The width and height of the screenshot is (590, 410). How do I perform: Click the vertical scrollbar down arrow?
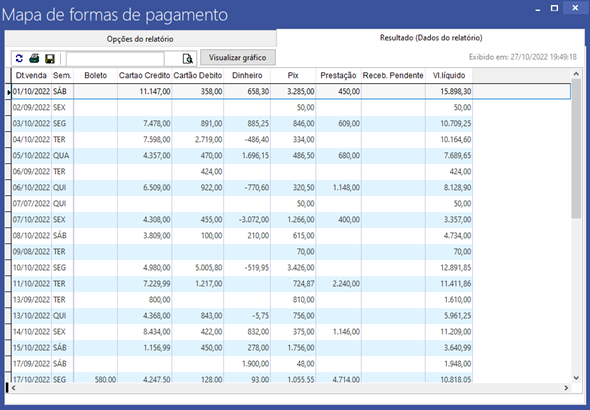576,378
